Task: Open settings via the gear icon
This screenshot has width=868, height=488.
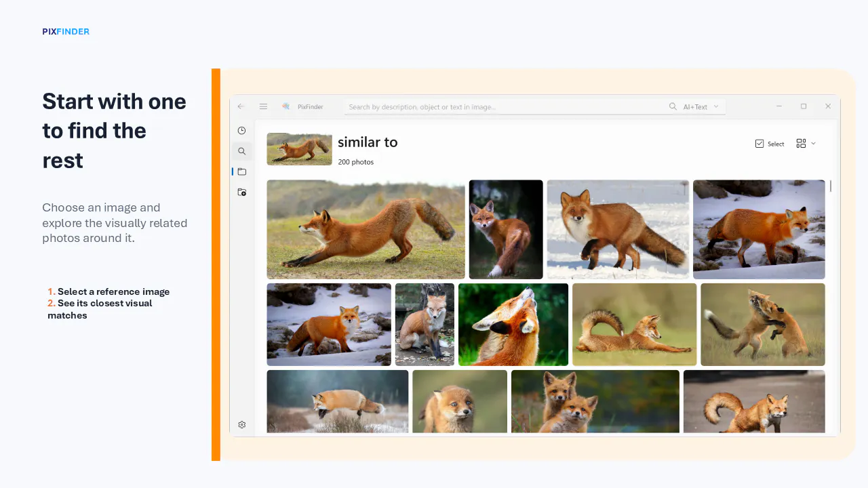Action: click(x=241, y=425)
